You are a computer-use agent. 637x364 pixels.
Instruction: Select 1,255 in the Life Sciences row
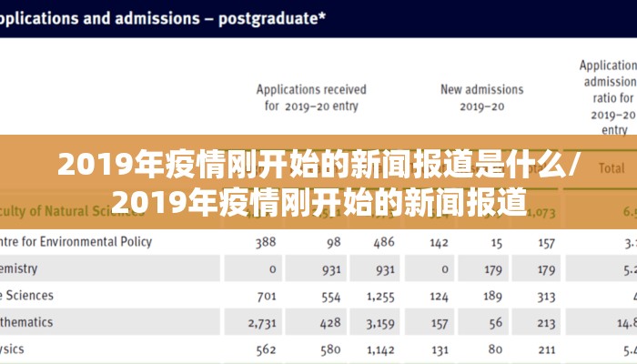(x=380, y=297)
